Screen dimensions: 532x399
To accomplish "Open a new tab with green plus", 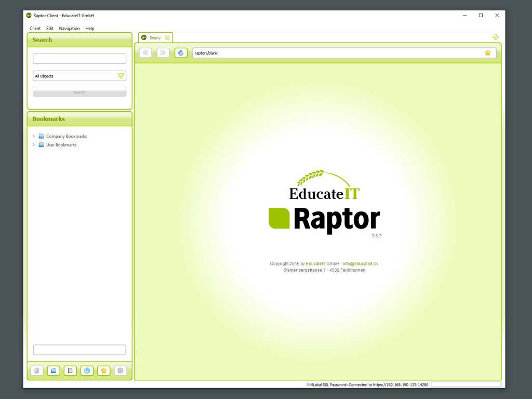I will 495,37.
